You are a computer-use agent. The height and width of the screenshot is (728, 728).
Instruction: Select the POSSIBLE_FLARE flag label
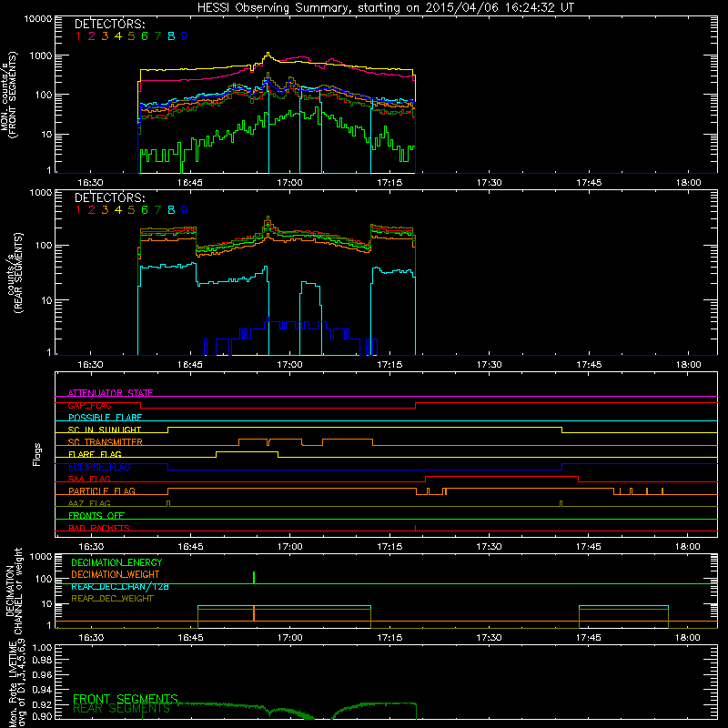point(105,418)
